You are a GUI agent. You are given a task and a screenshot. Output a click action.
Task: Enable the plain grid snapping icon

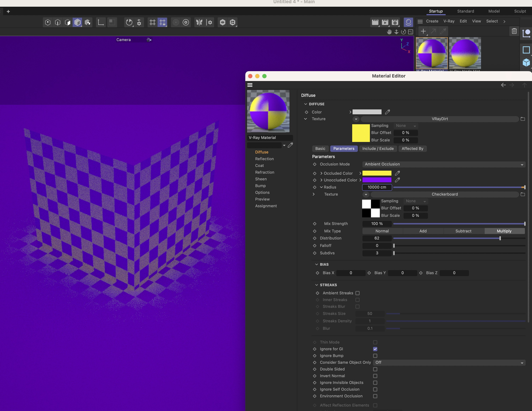(153, 22)
